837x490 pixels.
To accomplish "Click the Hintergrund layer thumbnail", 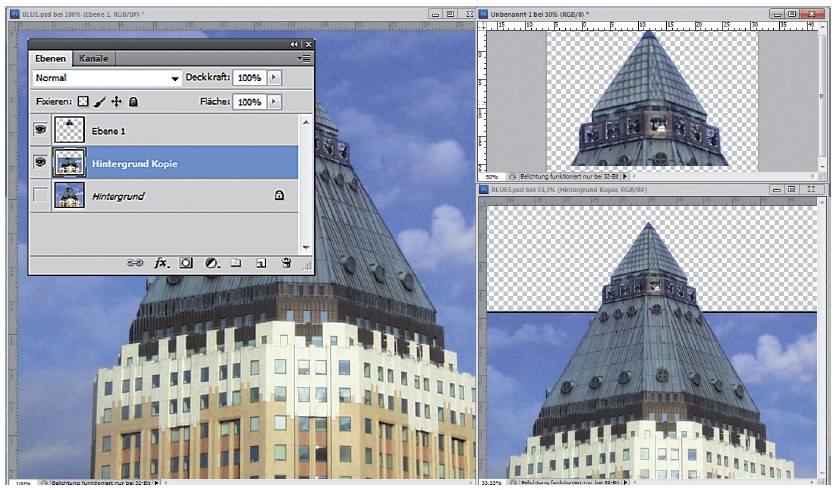I will pos(69,195).
